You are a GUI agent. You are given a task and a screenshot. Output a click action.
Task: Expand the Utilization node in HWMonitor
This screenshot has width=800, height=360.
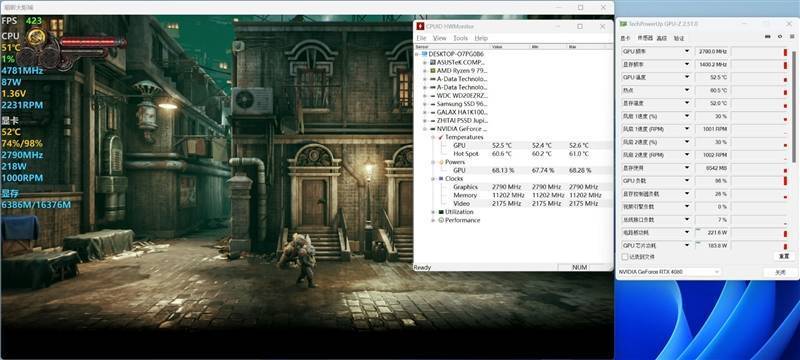[x=434, y=212]
